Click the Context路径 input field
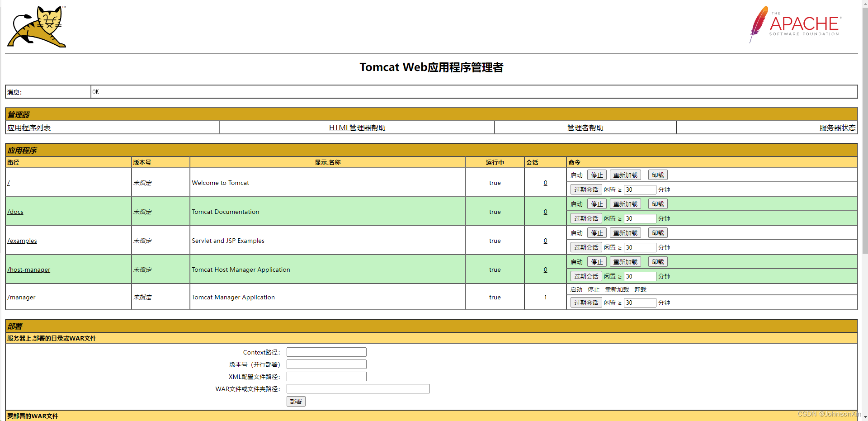The image size is (868, 421). (326, 352)
